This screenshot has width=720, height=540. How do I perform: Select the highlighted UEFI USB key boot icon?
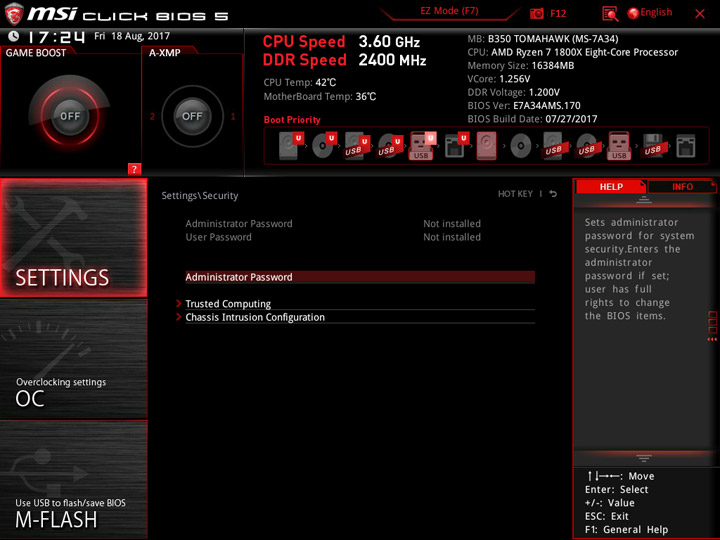pyautogui.click(x=422, y=146)
